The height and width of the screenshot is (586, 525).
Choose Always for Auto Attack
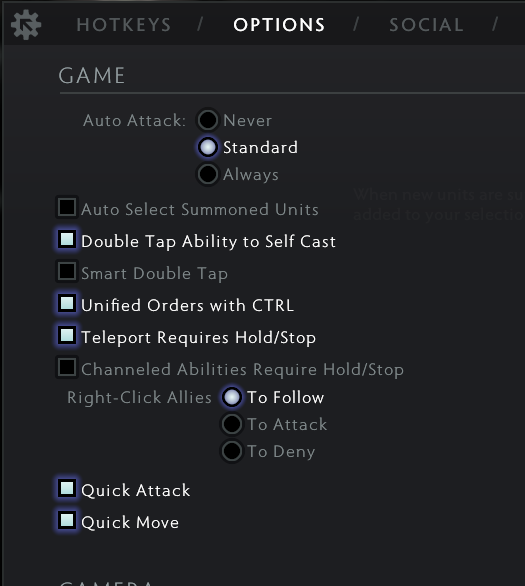click(208, 174)
